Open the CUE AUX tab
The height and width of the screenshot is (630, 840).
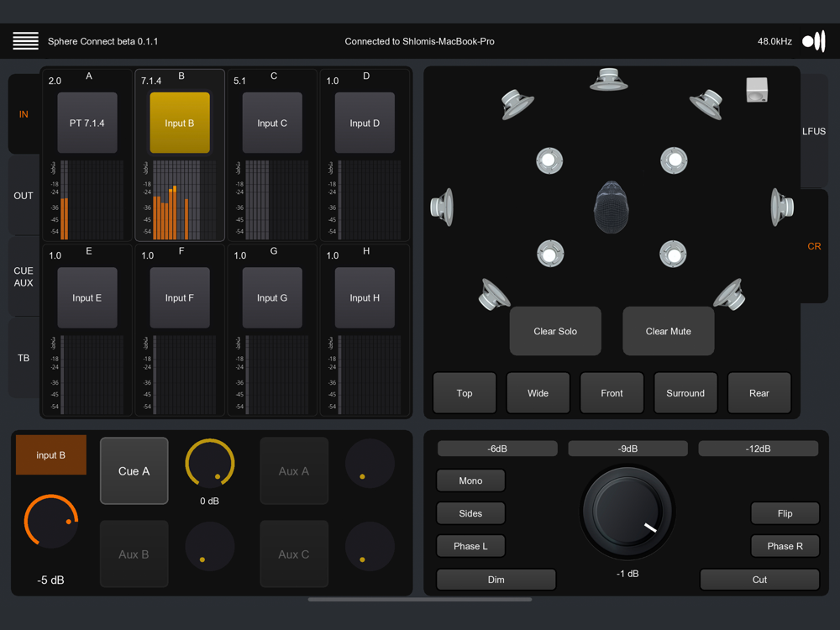(24, 276)
